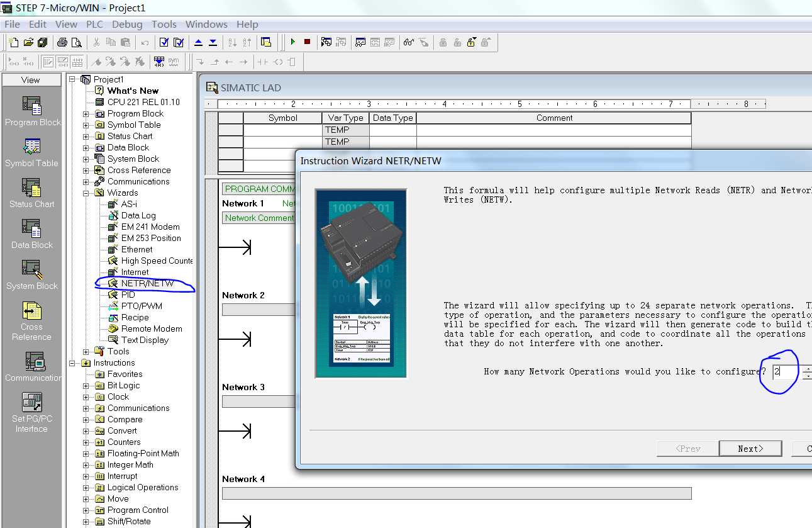This screenshot has height=528, width=812.
Task: Collapse the Instructions tree node
Action: pyautogui.click(x=72, y=363)
